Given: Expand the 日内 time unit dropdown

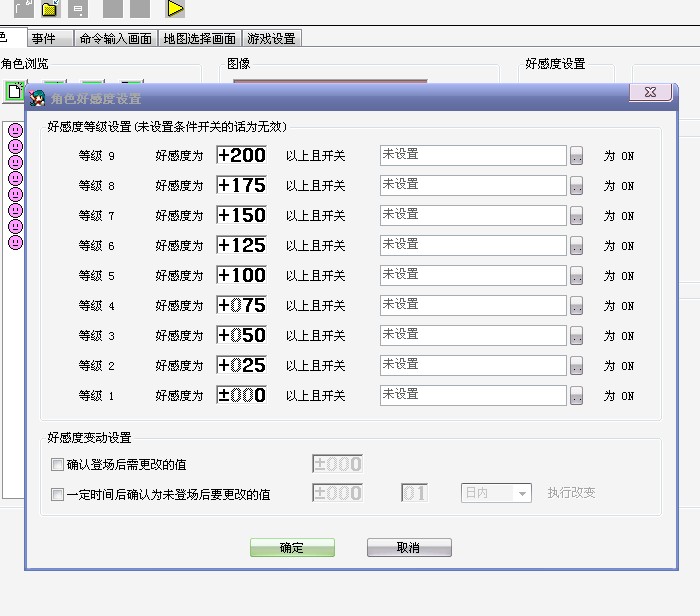Looking at the screenshot, I should click(521, 493).
